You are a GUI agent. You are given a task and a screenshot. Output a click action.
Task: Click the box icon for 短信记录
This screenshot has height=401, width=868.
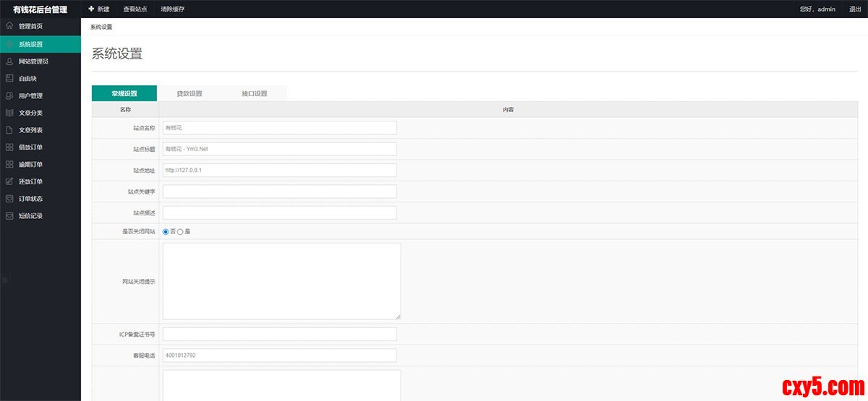pyautogui.click(x=9, y=215)
